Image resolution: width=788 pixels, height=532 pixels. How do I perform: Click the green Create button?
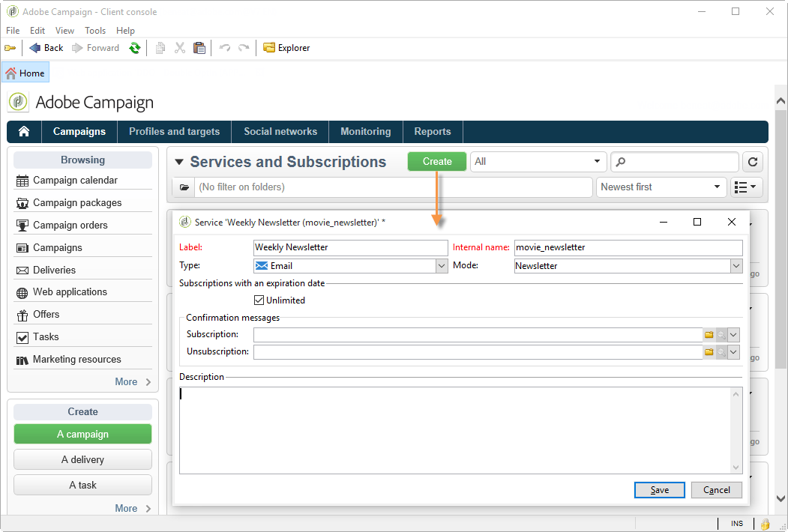click(x=436, y=161)
